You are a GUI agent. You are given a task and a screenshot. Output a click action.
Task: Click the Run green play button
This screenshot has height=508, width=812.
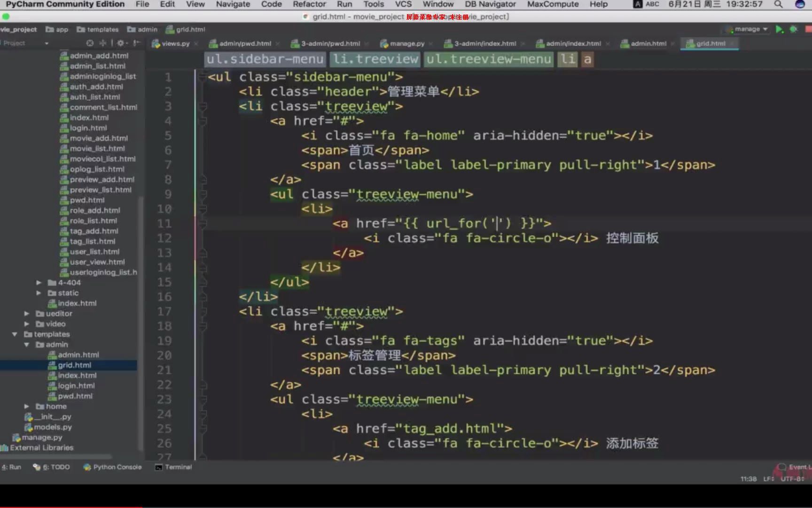pos(780,29)
